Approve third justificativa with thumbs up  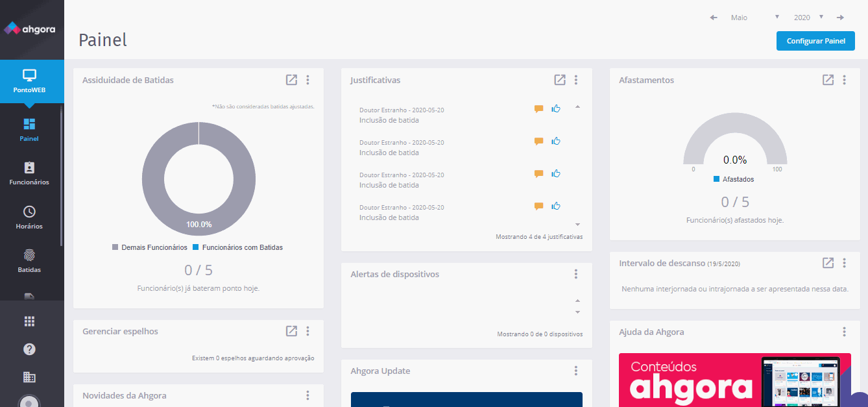pyautogui.click(x=556, y=173)
